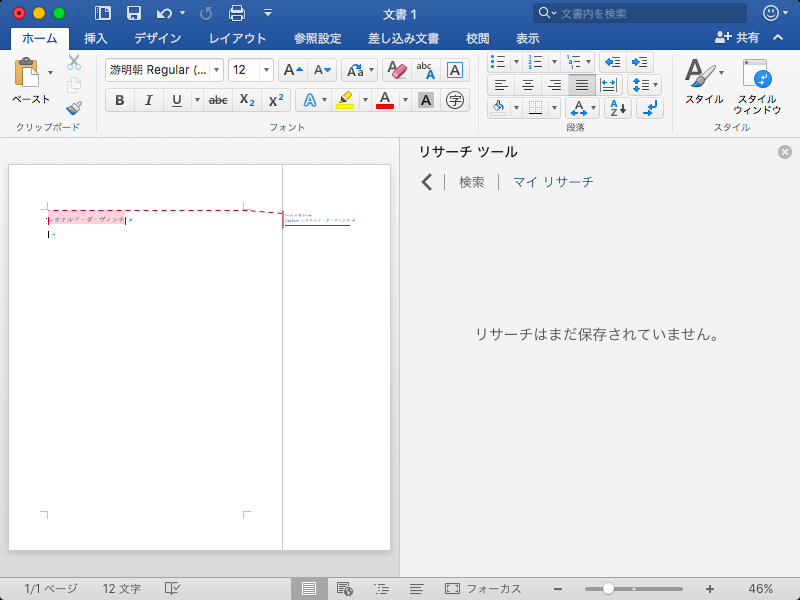Click enclosed character 字 icon
This screenshot has height=600, width=800.
[x=455, y=100]
